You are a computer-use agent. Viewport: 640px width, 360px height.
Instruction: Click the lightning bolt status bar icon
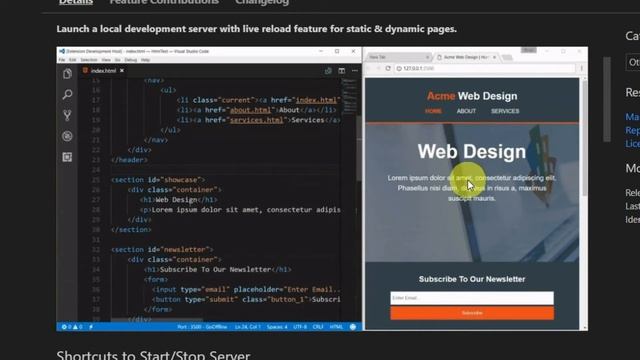pyautogui.click(x=91, y=327)
